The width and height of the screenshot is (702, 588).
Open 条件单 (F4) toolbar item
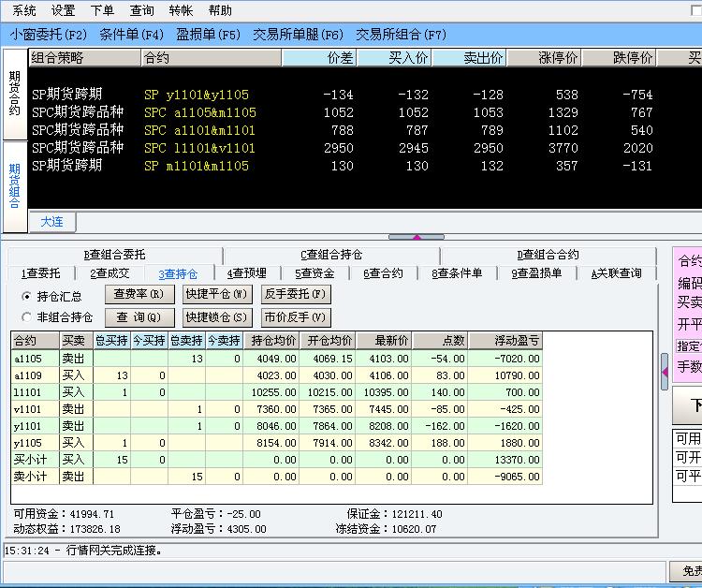(x=132, y=35)
